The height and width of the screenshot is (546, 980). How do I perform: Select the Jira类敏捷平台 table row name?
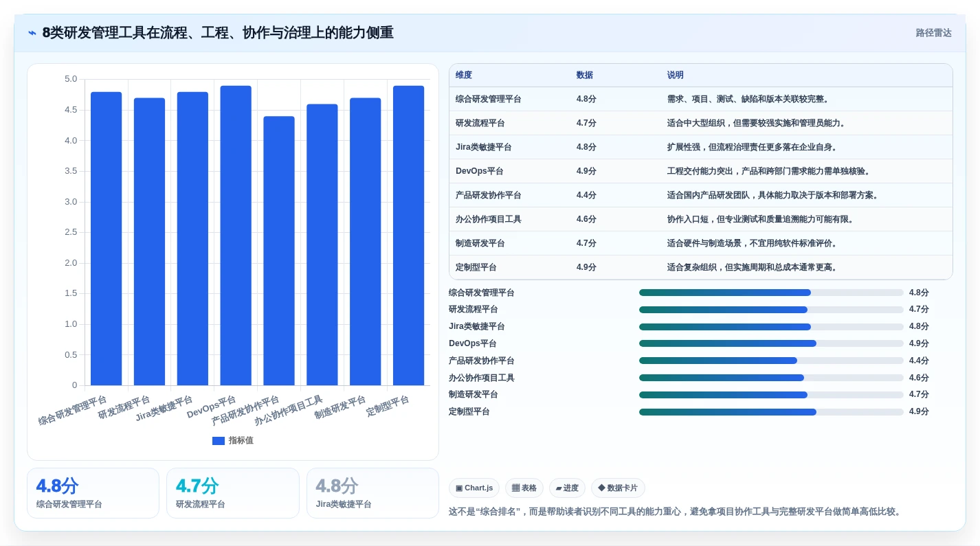tap(484, 147)
